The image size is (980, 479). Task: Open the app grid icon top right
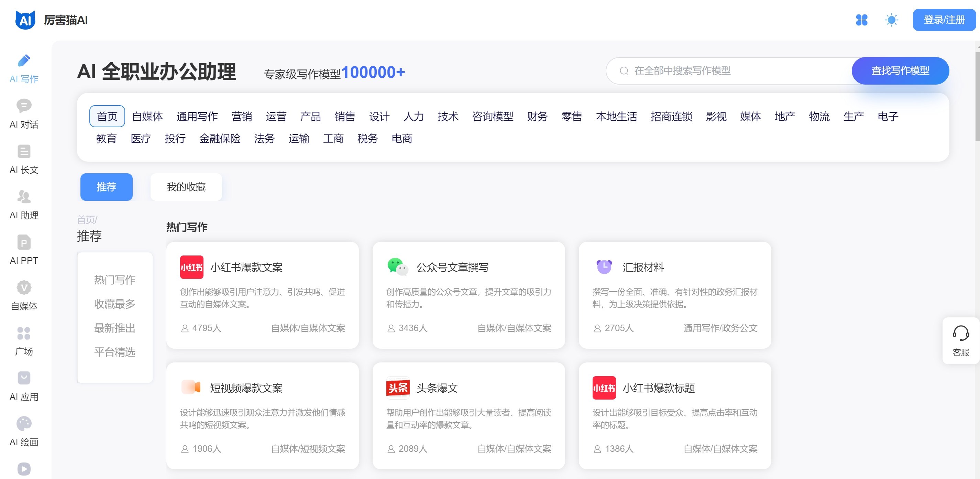863,20
